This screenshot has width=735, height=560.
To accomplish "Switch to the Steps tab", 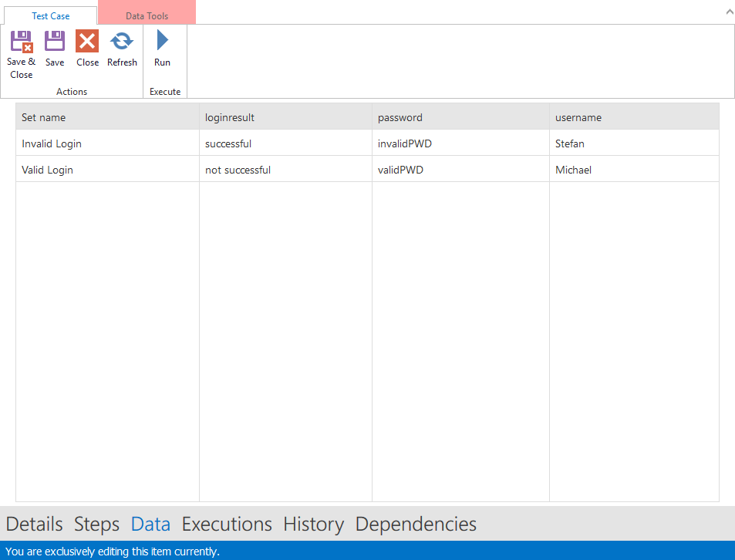I will pos(96,525).
